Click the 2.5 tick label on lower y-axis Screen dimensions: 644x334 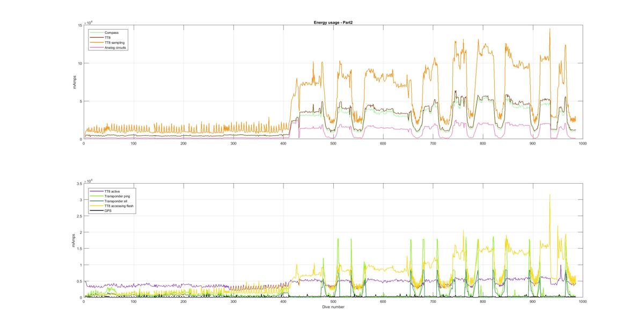[79, 216]
